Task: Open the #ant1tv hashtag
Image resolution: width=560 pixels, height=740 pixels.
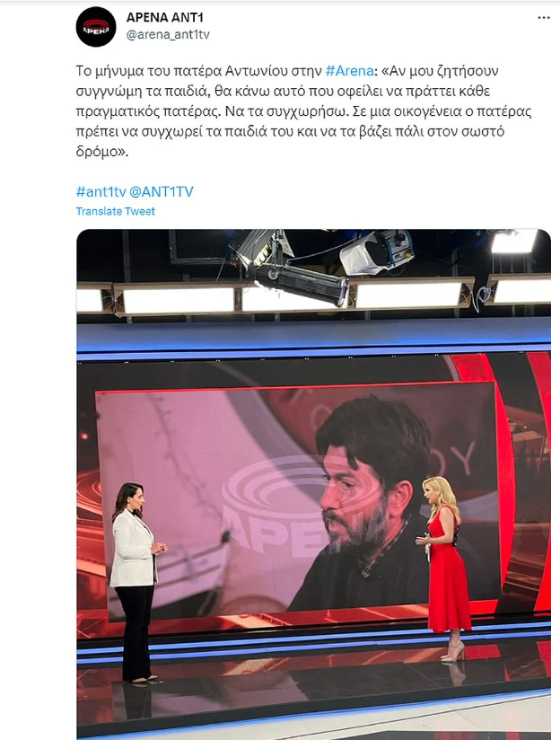Action: pos(101,191)
